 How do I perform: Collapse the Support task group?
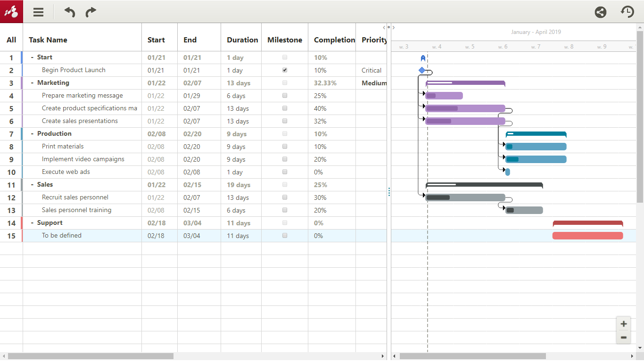point(32,223)
